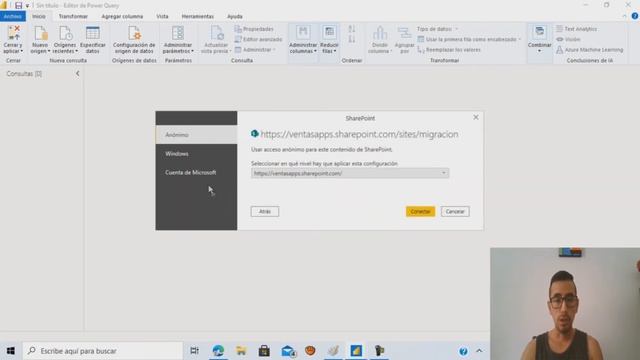Switch to Transformar ribbon tab
The width and height of the screenshot is (640, 360).
click(x=73, y=16)
